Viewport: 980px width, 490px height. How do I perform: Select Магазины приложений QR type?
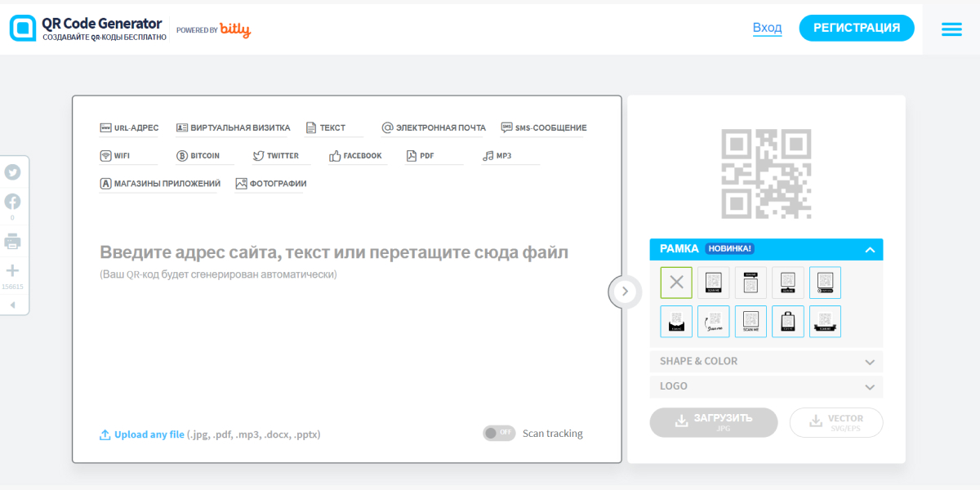(x=160, y=184)
